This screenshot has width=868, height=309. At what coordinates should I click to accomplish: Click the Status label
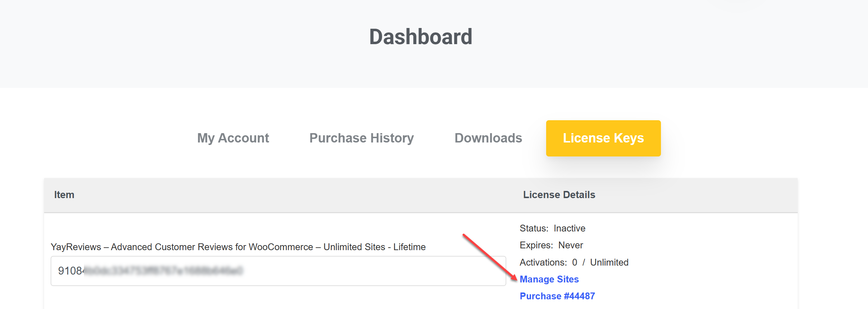534,228
